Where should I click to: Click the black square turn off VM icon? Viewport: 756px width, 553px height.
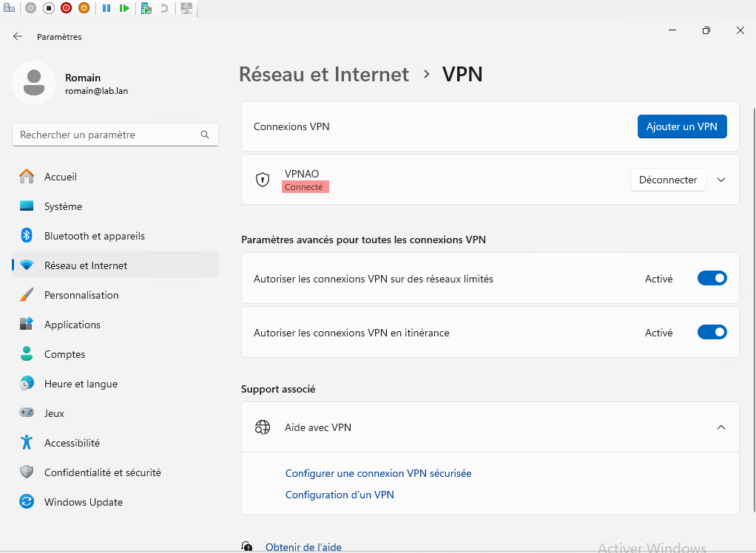pos(49,8)
